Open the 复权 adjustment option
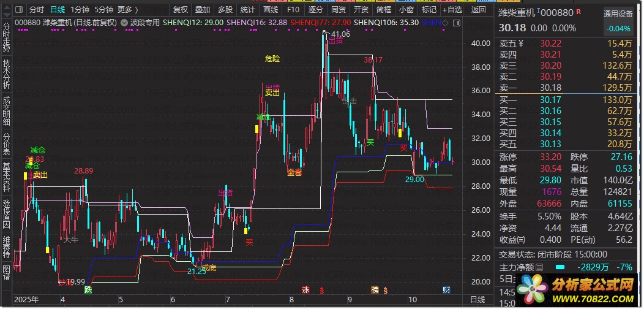Screen dimensions: 644x309 tap(181, 9)
